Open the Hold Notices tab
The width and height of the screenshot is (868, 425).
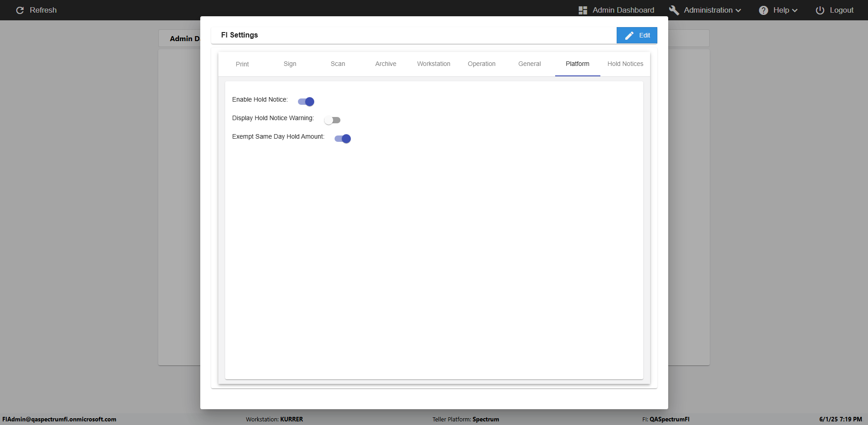[x=625, y=64]
